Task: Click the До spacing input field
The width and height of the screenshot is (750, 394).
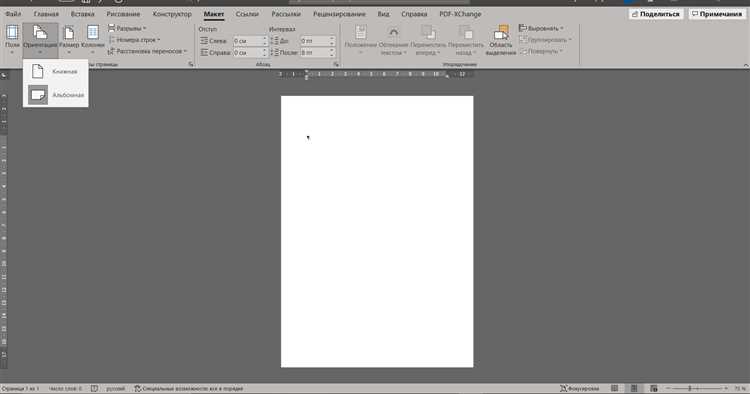Action: coord(315,41)
